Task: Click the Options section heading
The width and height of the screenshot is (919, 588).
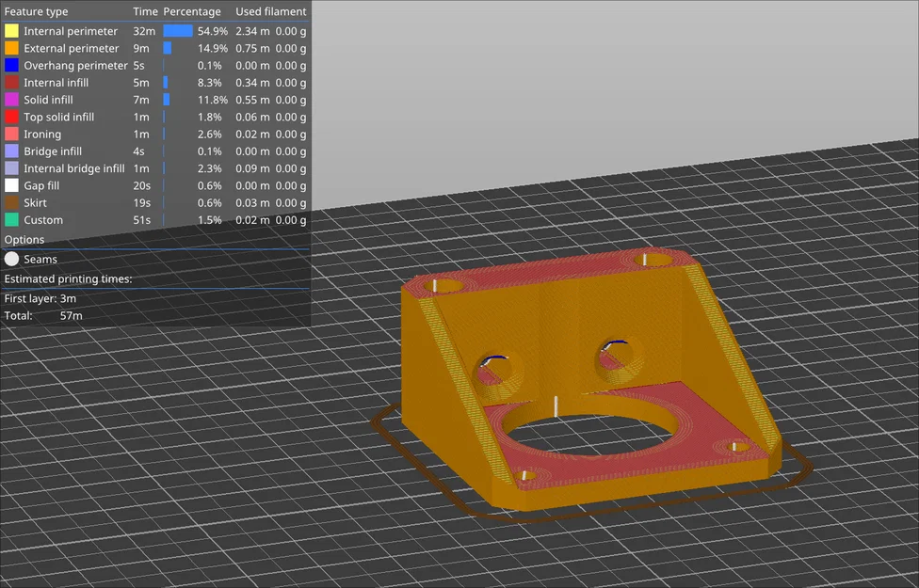Action: (x=24, y=240)
